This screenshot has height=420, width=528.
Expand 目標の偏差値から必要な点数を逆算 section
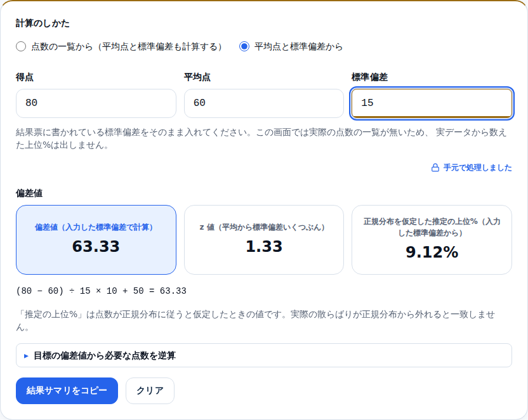pos(263,355)
